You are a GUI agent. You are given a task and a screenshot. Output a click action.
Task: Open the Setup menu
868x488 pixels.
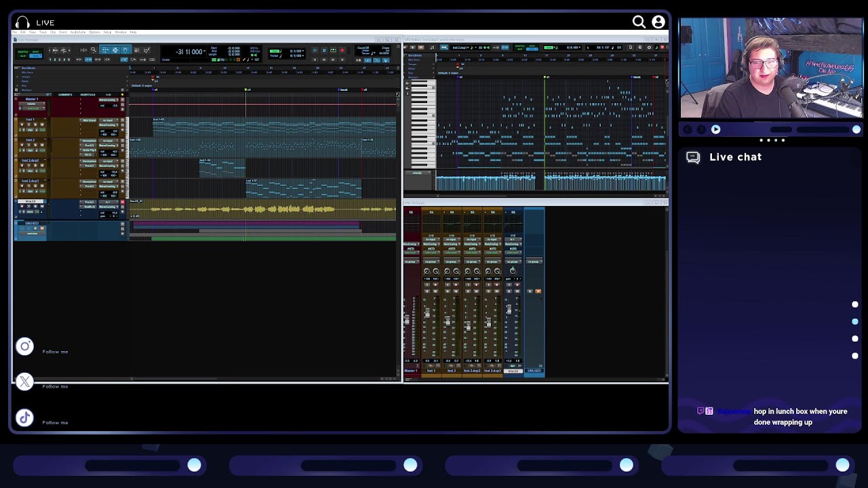pyautogui.click(x=107, y=32)
